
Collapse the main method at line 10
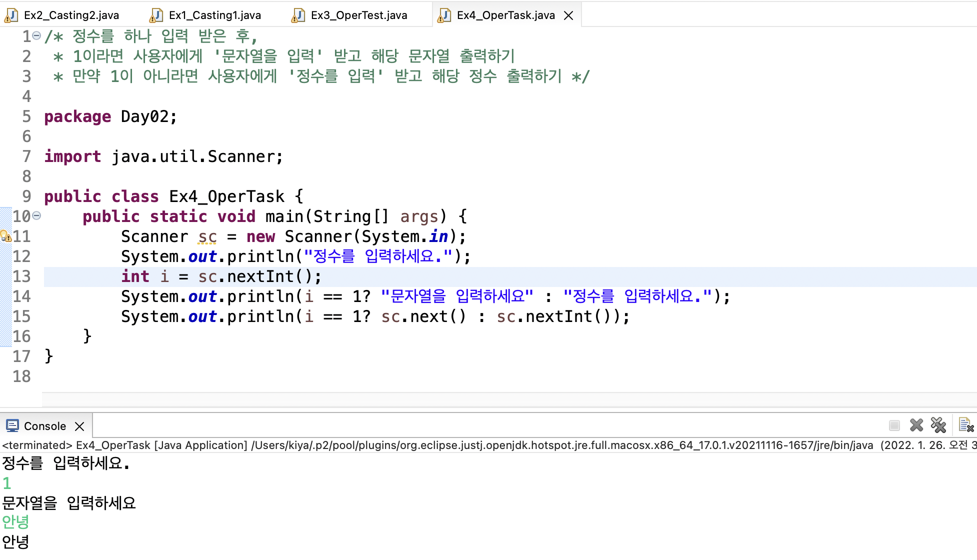[36, 216]
